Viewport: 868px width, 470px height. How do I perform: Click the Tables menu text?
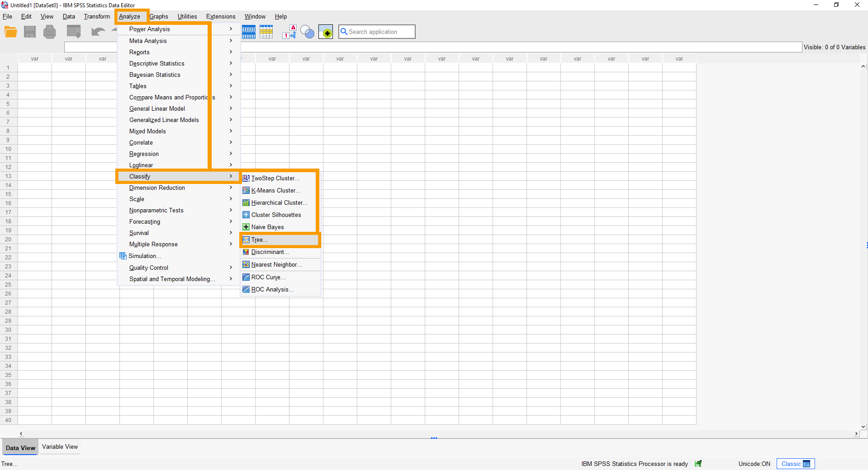(138, 86)
